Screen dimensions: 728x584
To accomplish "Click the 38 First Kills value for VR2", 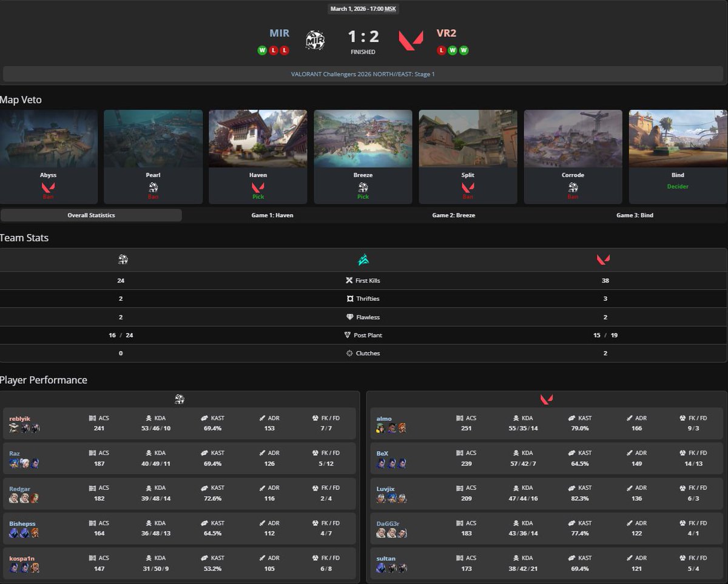I will point(605,280).
